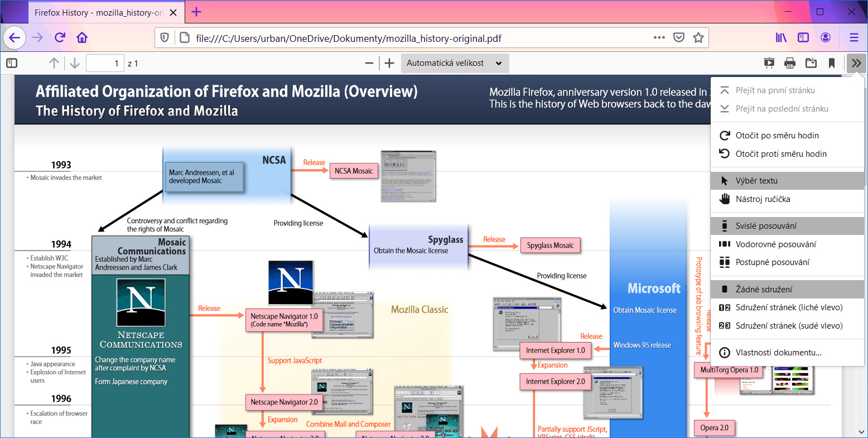Zoom out with the minus button

coord(369,63)
